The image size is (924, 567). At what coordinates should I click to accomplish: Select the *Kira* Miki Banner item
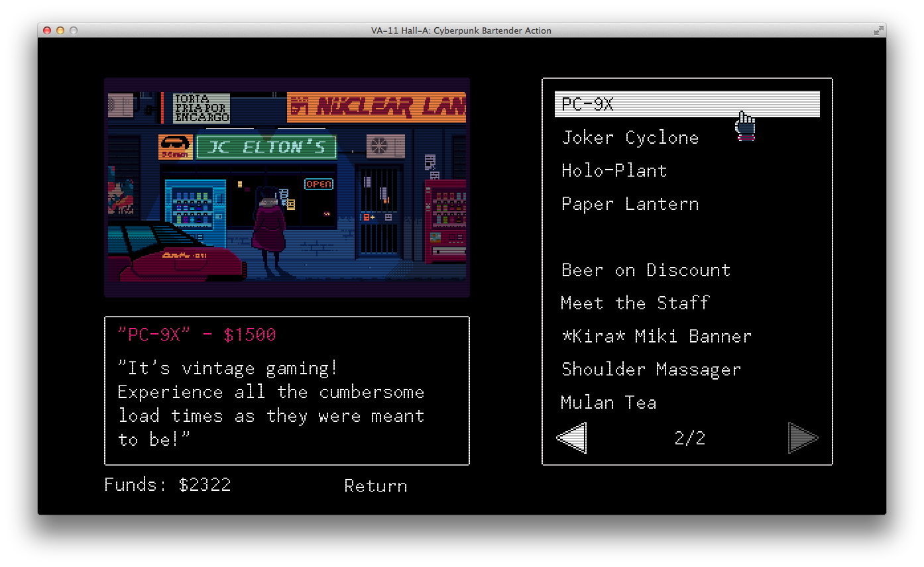[x=656, y=336]
